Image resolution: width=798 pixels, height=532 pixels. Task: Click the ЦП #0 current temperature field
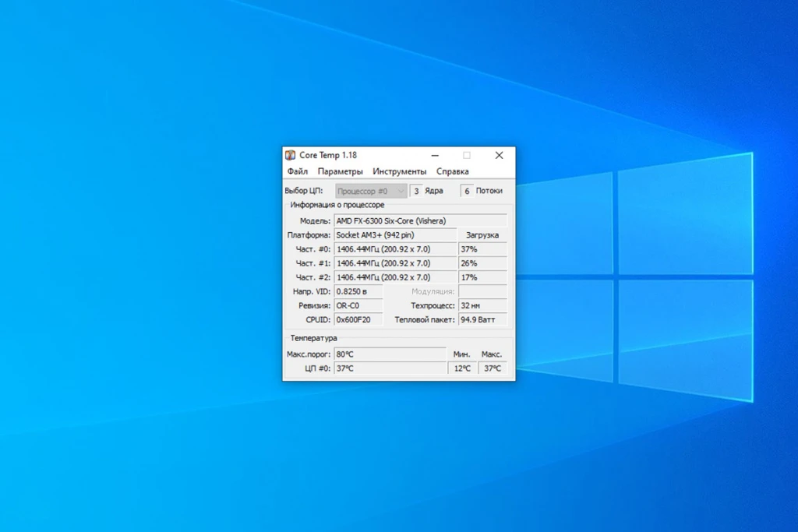coord(390,368)
